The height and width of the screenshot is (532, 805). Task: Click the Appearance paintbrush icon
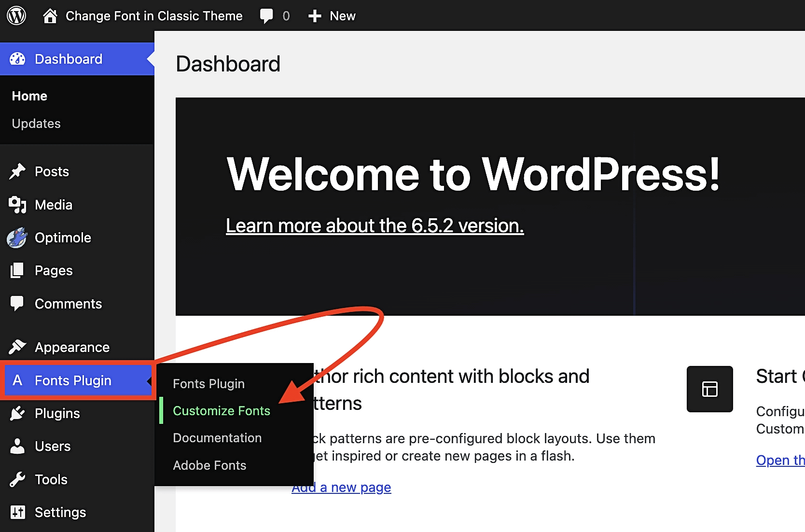click(x=17, y=347)
